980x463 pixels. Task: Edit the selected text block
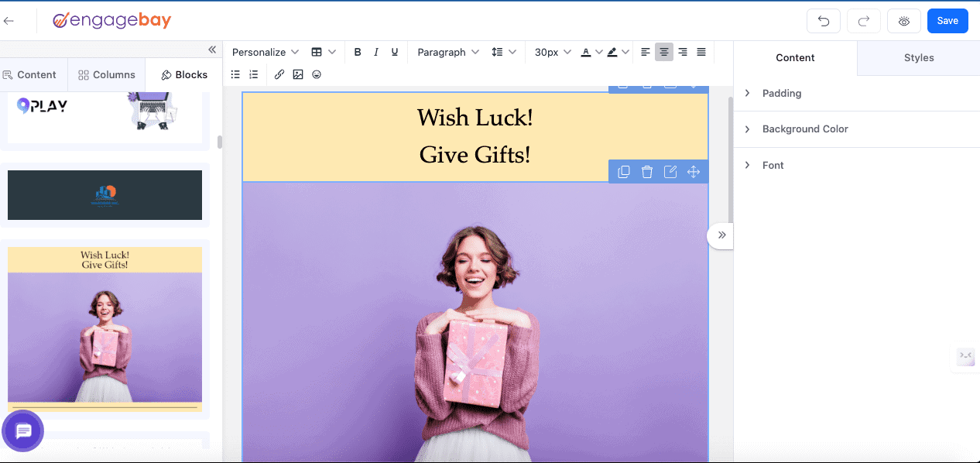coord(670,172)
